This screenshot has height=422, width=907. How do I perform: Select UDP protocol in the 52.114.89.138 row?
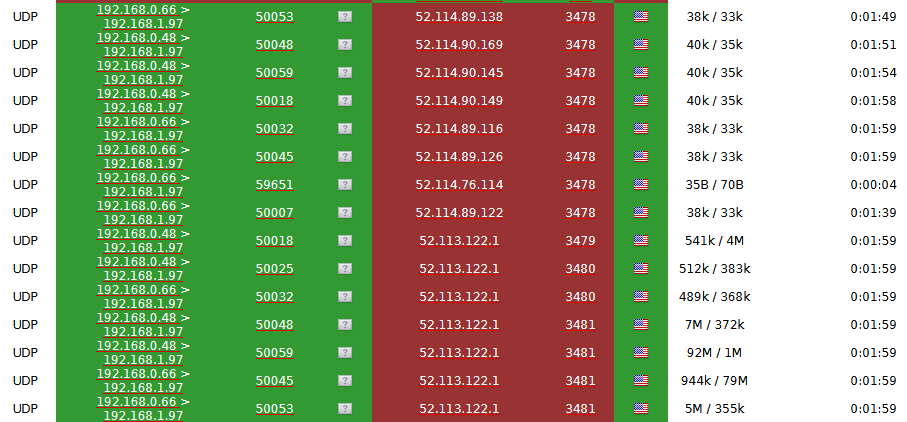click(x=25, y=17)
